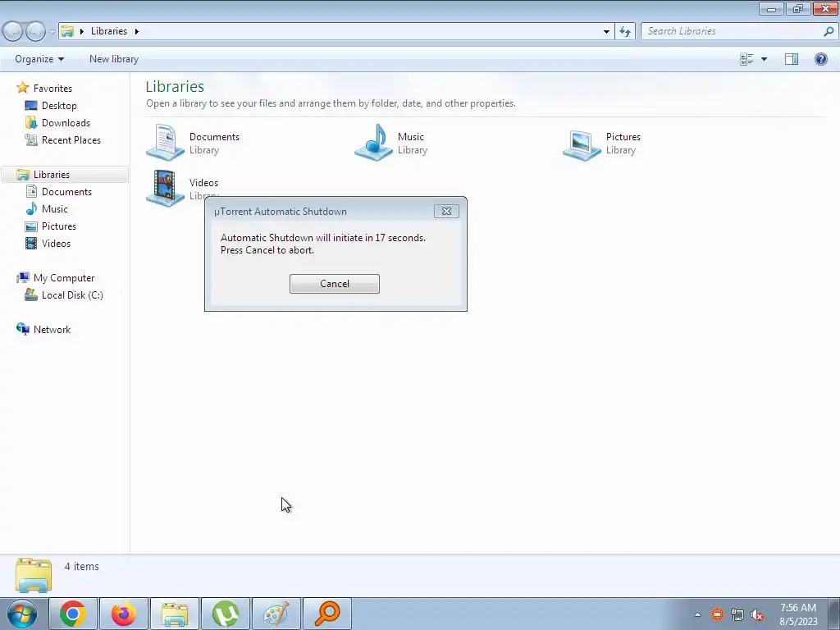Switch to µTorrent in the taskbar
Viewport: 840px width, 630px height.
pos(225,614)
